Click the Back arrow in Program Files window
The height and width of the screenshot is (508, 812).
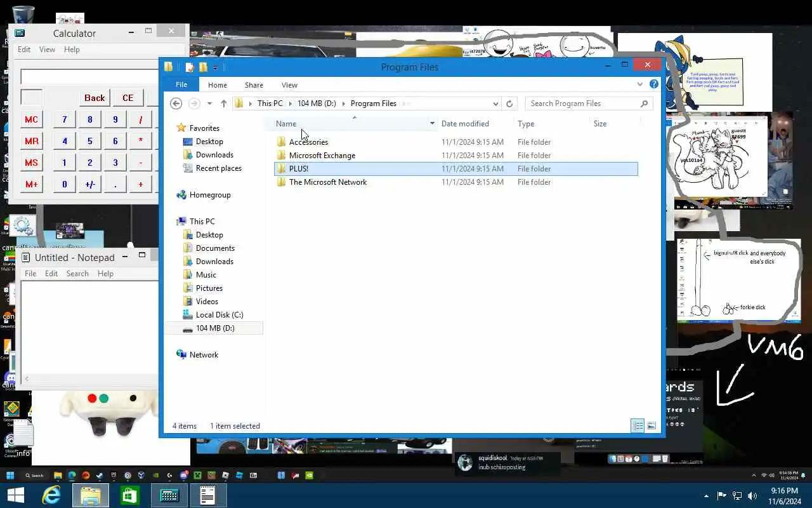click(x=176, y=104)
